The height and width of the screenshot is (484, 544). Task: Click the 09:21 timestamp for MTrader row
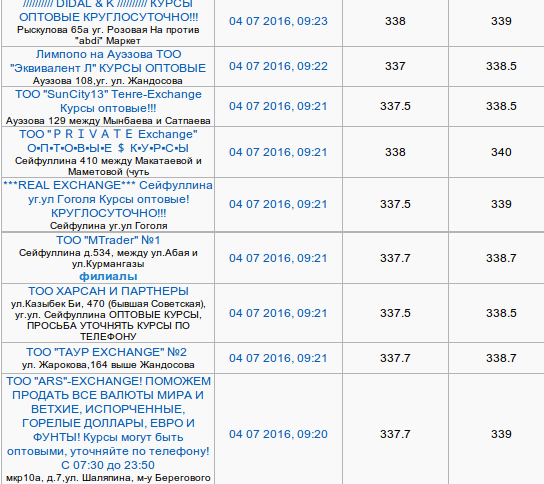pyautogui.click(x=278, y=258)
